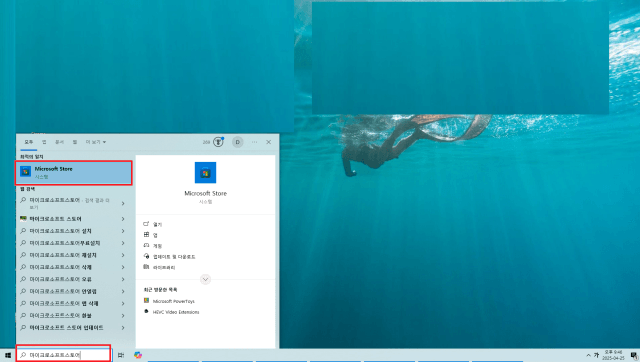The height and width of the screenshot is (362, 640).
Task: Open the three-dot options menu
Action: tap(254, 142)
